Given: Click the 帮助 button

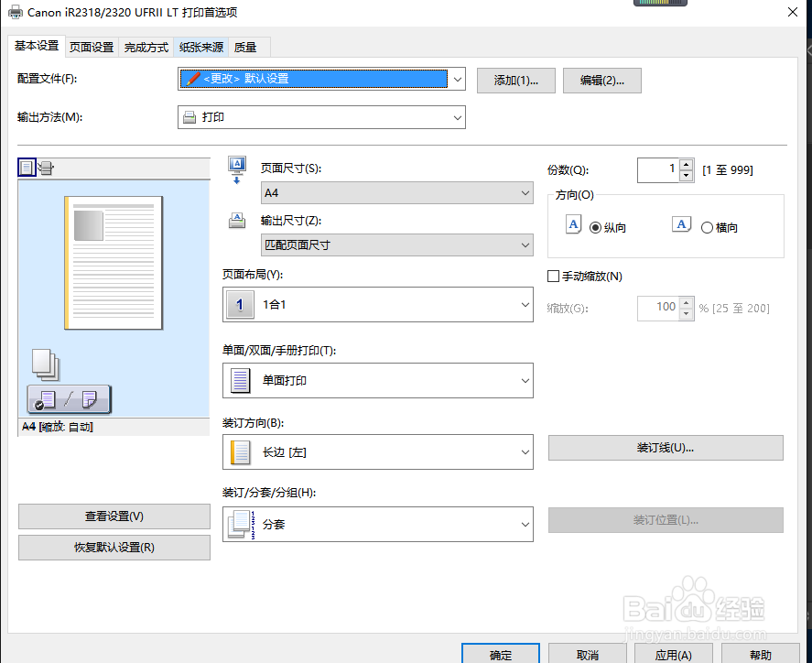Looking at the screenshot, I should 760,654.
